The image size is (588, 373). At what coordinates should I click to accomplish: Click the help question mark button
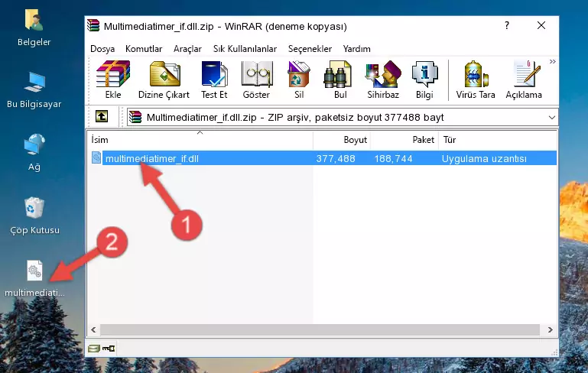pos(507,25)
